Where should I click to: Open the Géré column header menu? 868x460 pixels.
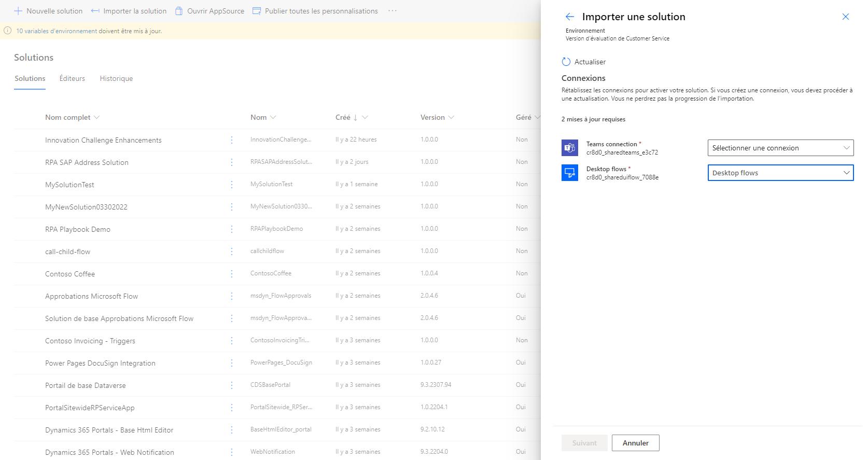(528, 117)
